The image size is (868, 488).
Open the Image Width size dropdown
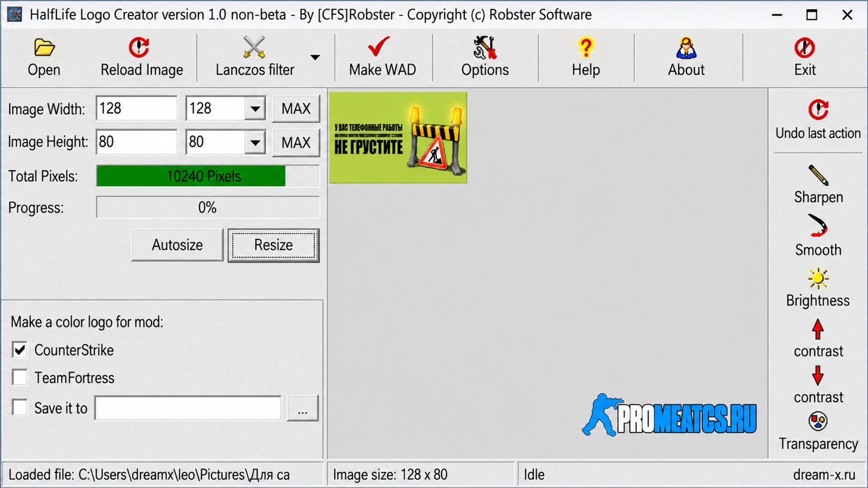point(255,108)
